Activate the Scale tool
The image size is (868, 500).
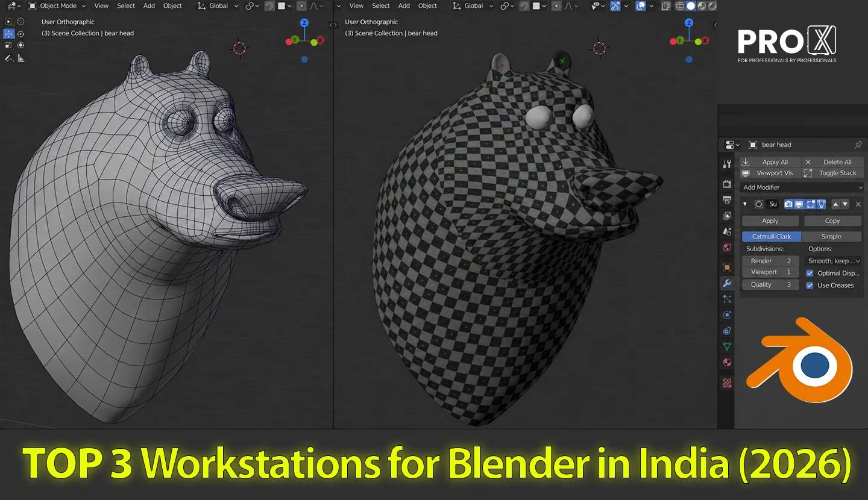coord(8,45)
